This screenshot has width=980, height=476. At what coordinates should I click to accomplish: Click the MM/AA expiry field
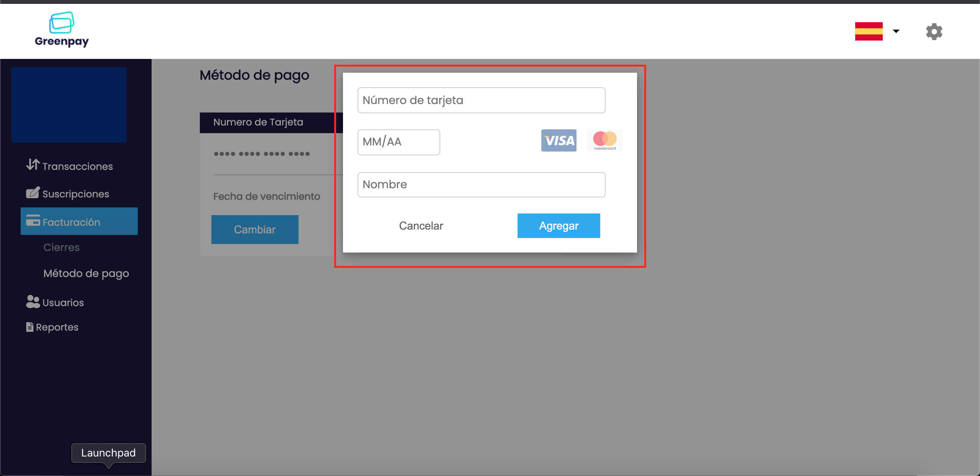(399, 142)
